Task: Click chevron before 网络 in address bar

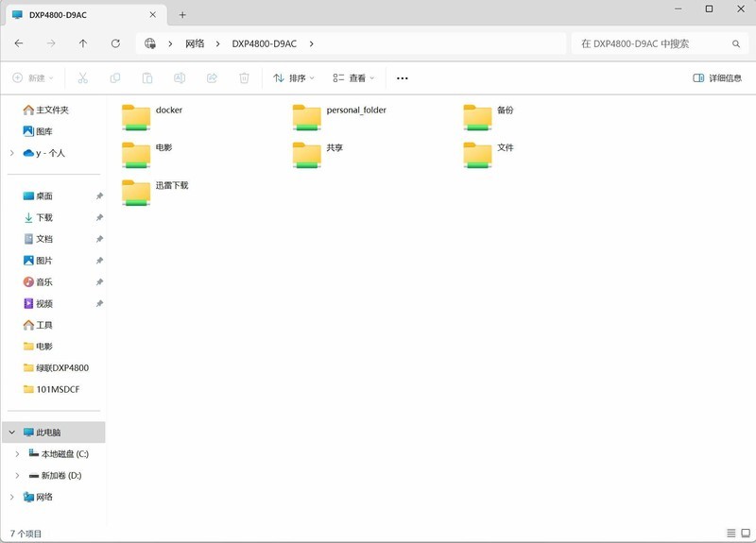Action: click(170, 43)
